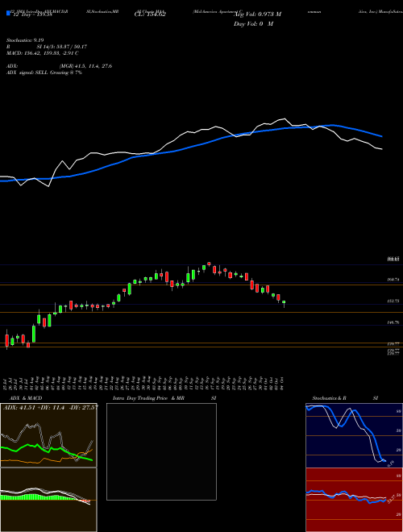
Task: Click the 'ADX signal: SELL' text
Action: tap(27, 73)
